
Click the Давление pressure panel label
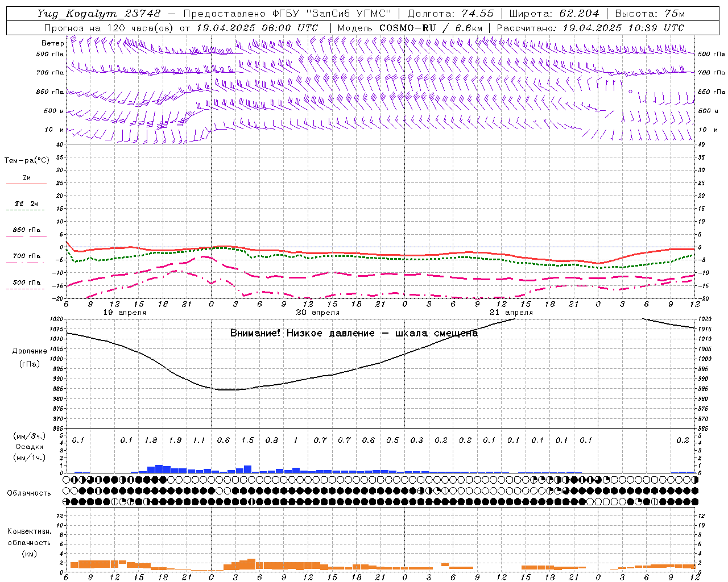point(30,351)
